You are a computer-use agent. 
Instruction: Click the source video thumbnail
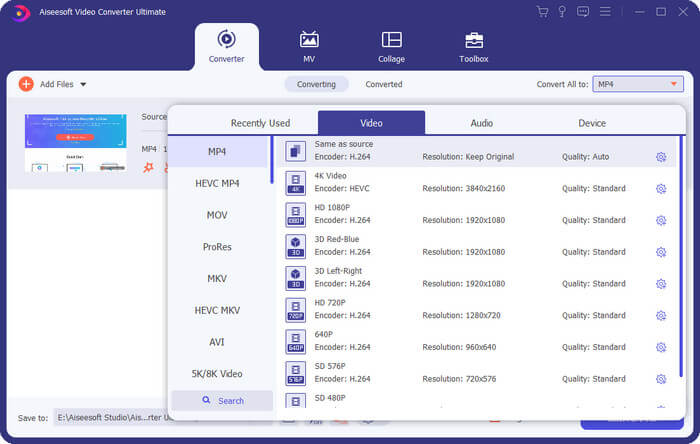(75, 143)
